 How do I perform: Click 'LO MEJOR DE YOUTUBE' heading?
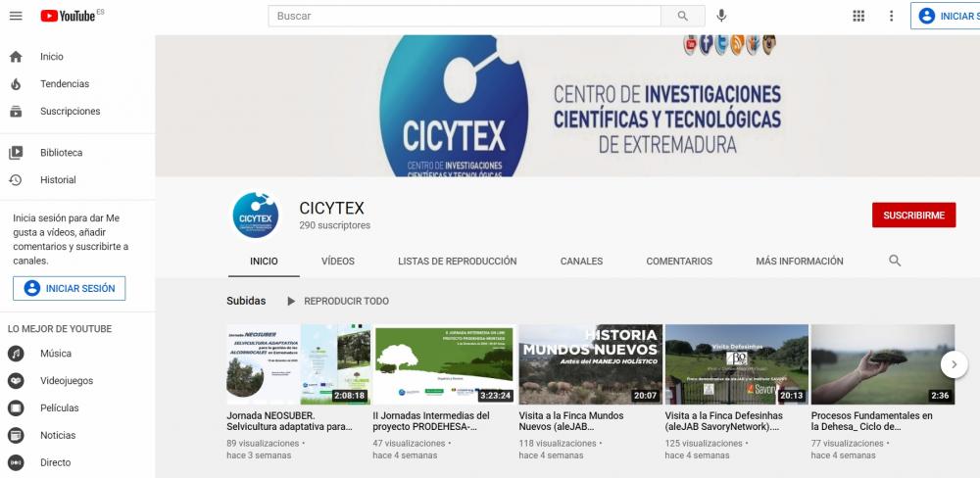[60, 329]
